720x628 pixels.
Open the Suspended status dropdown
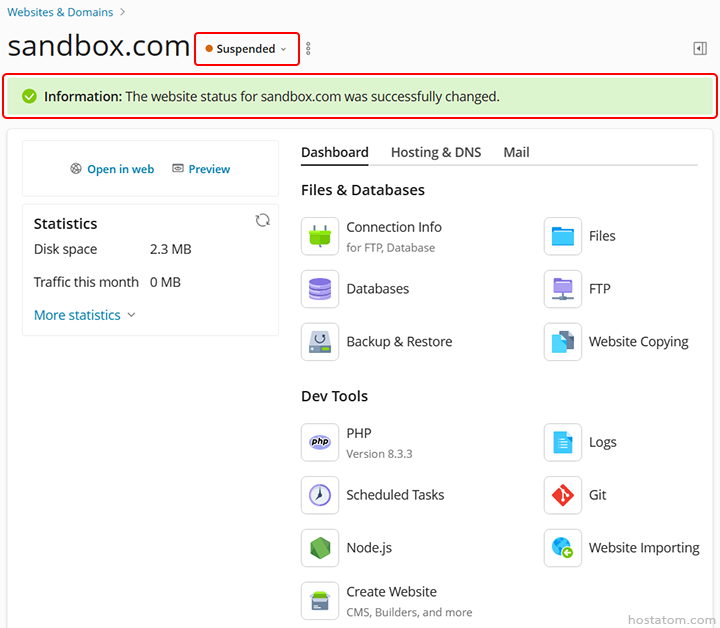click(x=247, y=48)
